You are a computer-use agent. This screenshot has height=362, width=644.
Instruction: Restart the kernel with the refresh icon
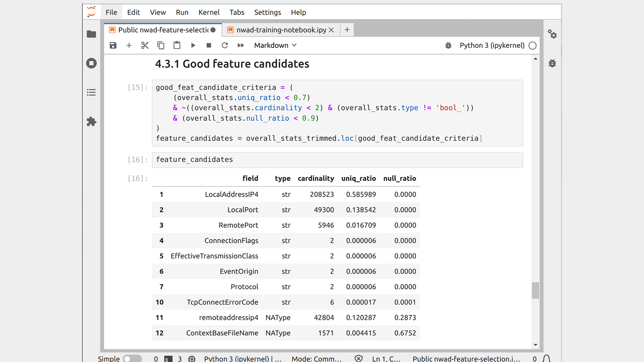(x=225, y=45)
